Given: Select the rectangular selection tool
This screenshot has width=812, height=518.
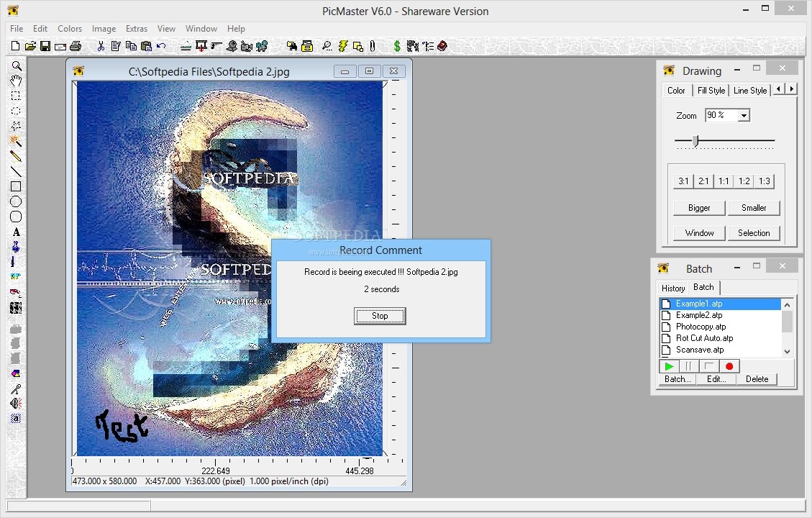Looking at the screenshot, I should coord(16,96).
